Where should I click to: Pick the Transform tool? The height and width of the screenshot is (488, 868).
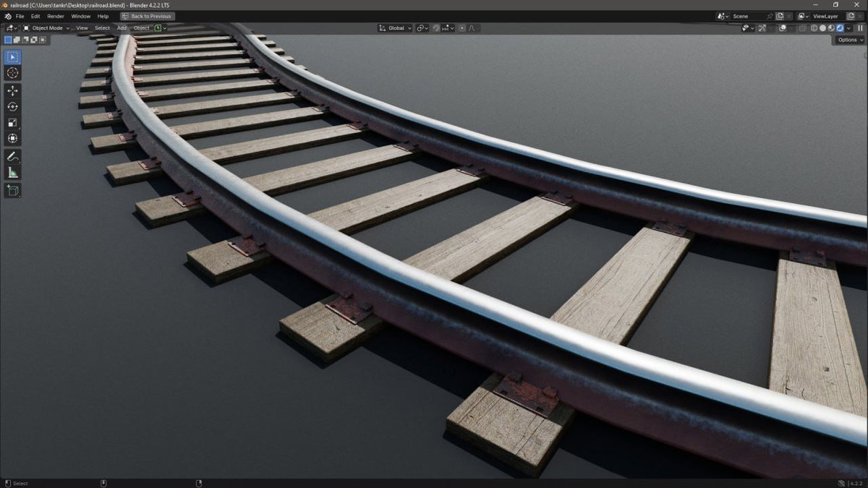pos(12,138)
